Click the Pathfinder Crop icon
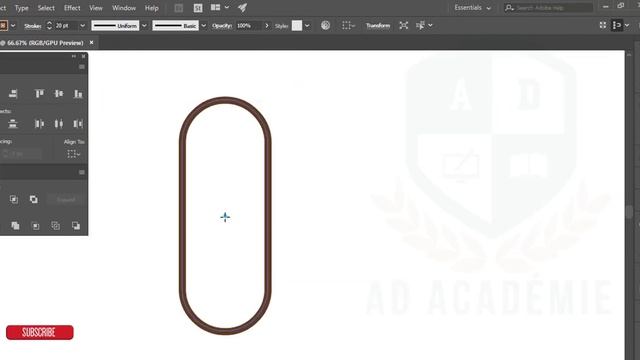 pyautogui.click(x=36, y=226)
